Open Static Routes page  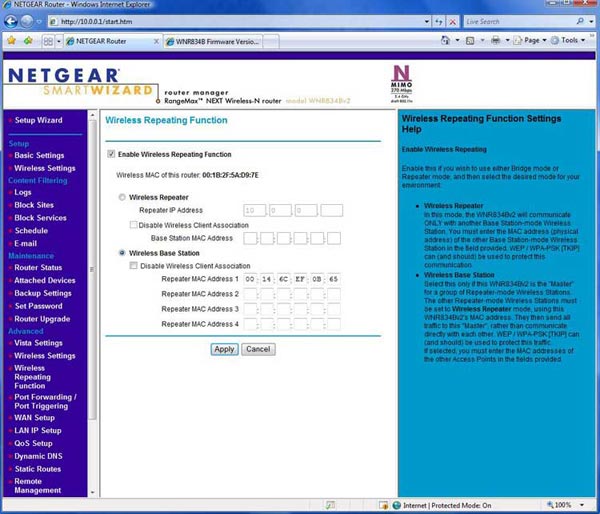[38, 469]
